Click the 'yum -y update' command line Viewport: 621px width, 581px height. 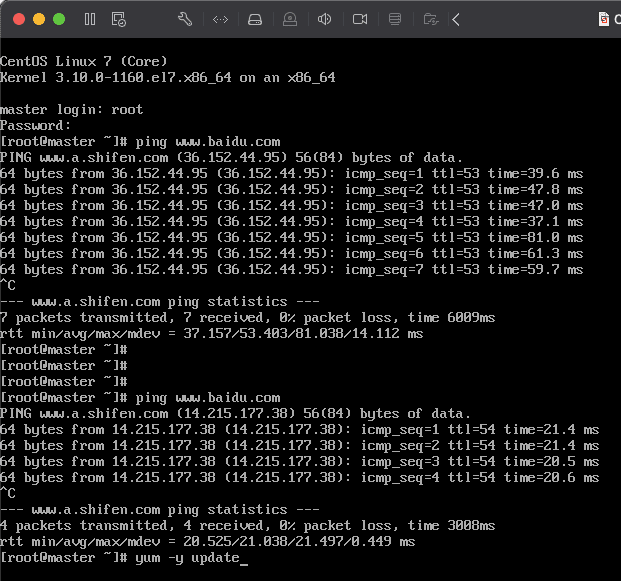click(x=190, y=557)
